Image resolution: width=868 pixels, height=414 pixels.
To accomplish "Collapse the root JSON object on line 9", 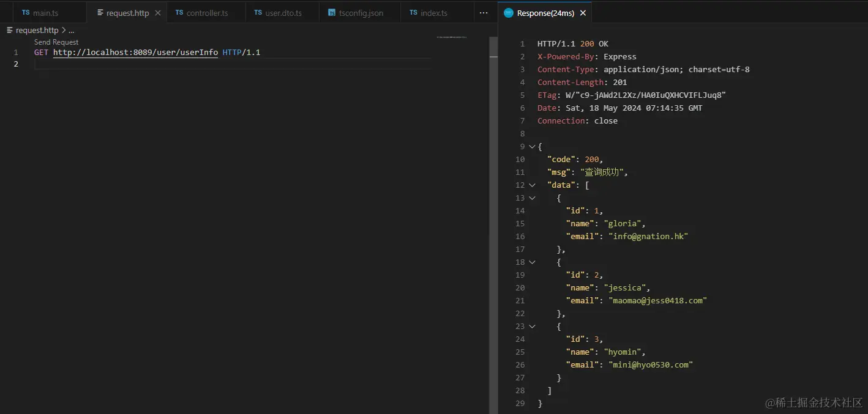I will click(532, 147).
